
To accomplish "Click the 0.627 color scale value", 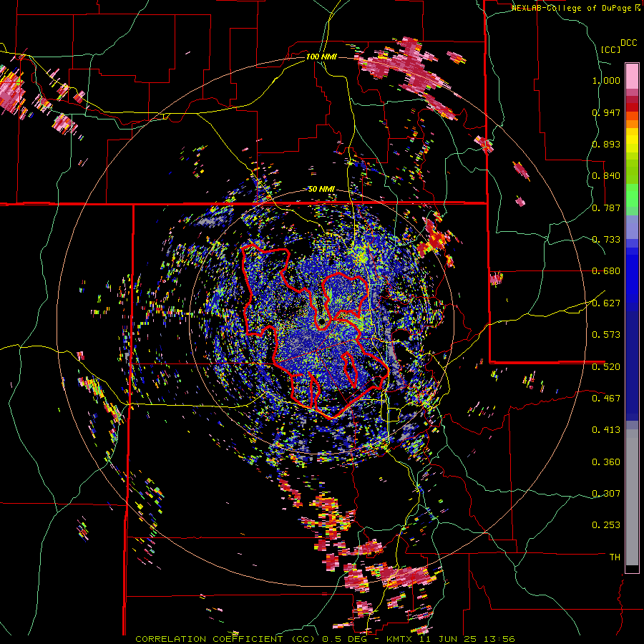I will coord(606,303).
